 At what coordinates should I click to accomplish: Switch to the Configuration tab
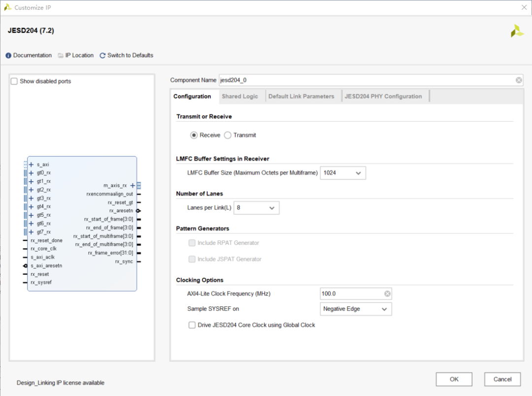point(193,97)
